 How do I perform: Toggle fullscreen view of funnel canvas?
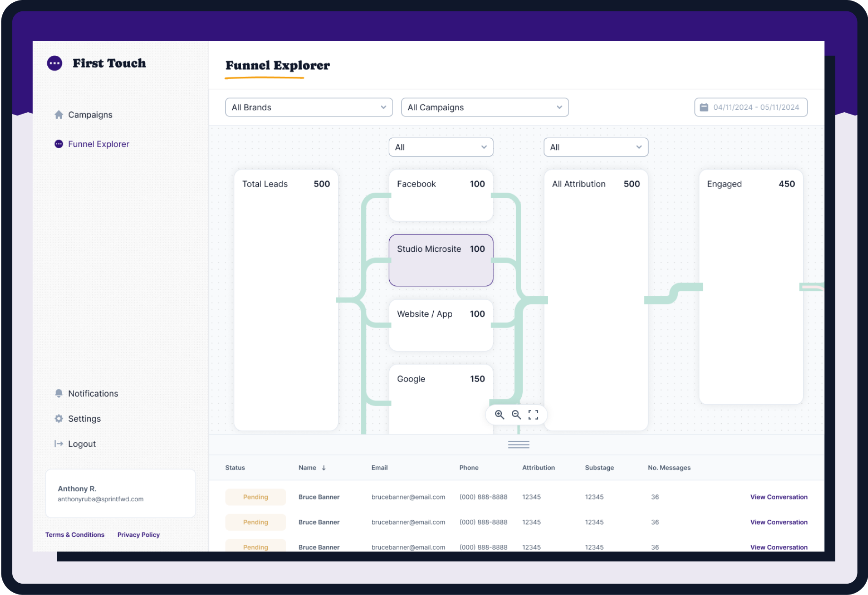pyautogui.click(x=533, y=415)
